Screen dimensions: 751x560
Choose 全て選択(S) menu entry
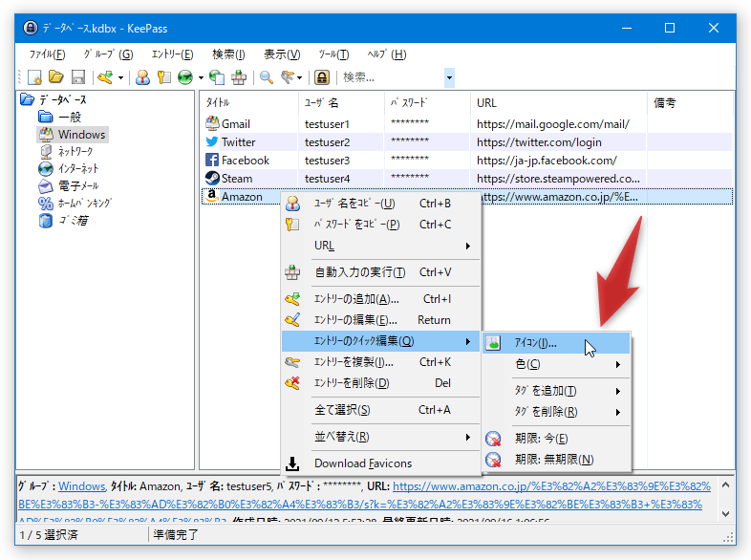pyautogui.click(x=381, y=410)
